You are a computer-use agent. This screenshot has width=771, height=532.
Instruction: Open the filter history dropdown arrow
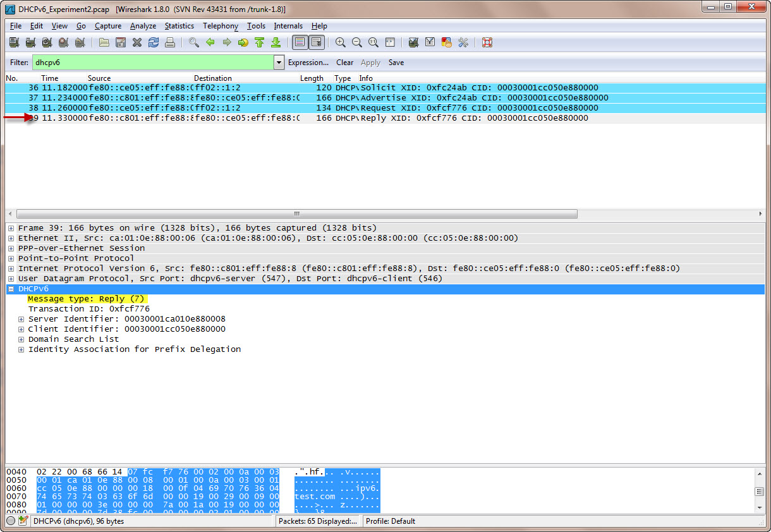click(x=279, y=63)
